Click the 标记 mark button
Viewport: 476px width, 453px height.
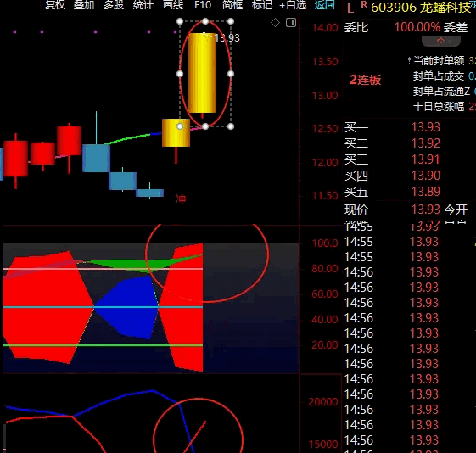coord(261,5)
